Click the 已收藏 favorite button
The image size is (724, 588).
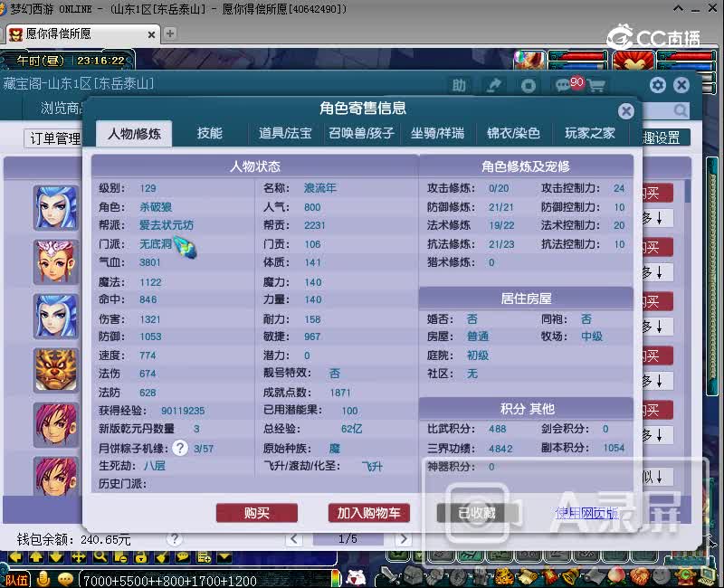[x=477, y=513]
